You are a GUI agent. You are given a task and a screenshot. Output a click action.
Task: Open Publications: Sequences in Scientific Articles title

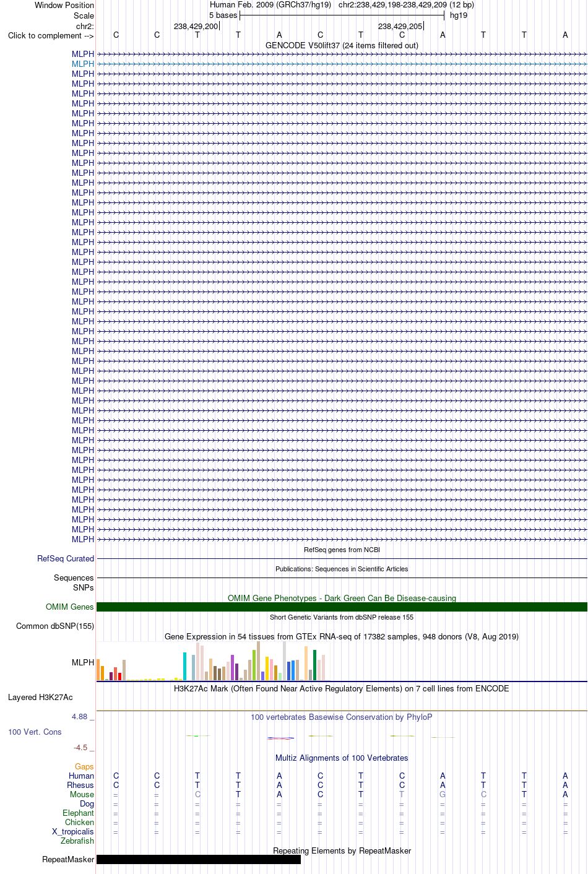click(x=342, y=569)
